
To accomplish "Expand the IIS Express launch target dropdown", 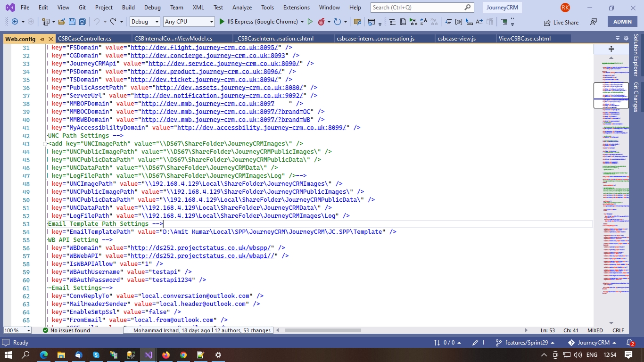I will coord(302,22).
